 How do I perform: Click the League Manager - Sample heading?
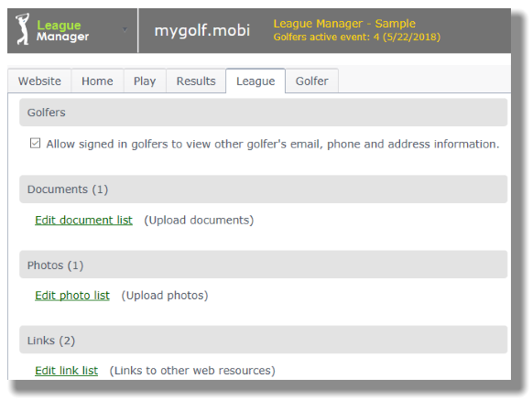(x=344, y=24)
